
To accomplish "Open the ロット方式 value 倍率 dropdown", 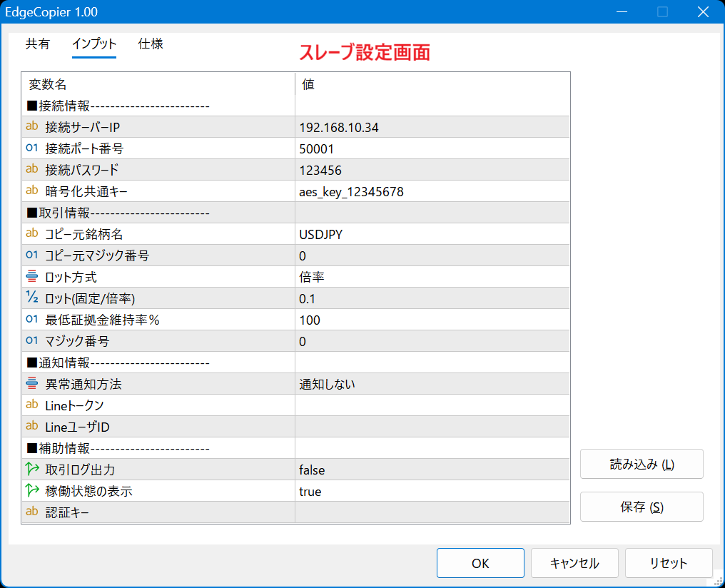I will [x=432, y=277].
